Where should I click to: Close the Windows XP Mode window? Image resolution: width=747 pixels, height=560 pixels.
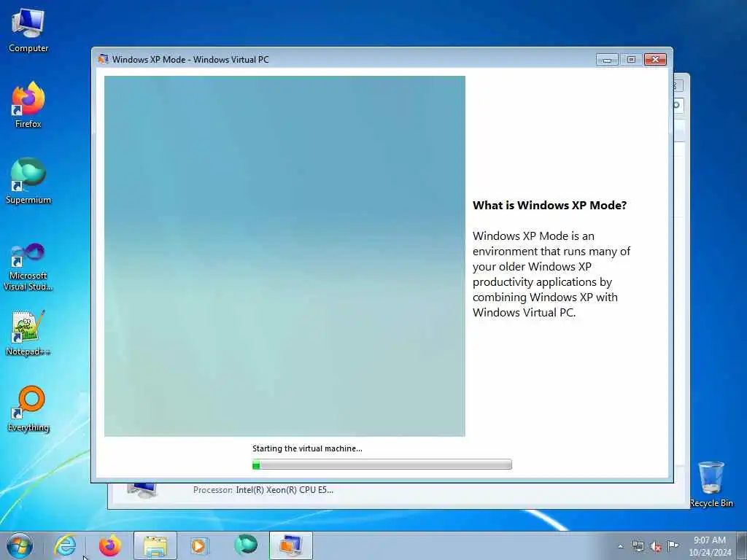655,60
